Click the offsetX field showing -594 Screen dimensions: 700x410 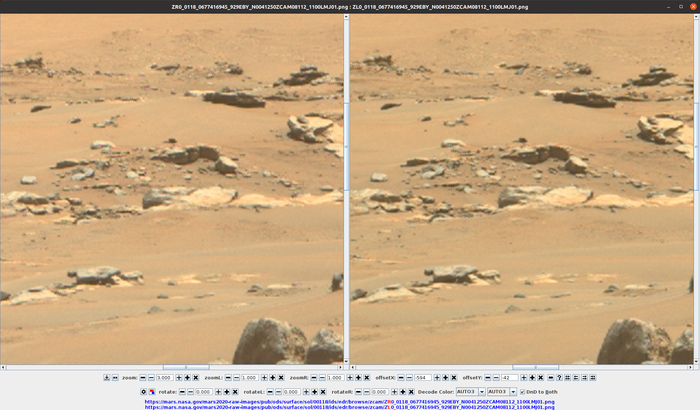[x=423, y=378]
